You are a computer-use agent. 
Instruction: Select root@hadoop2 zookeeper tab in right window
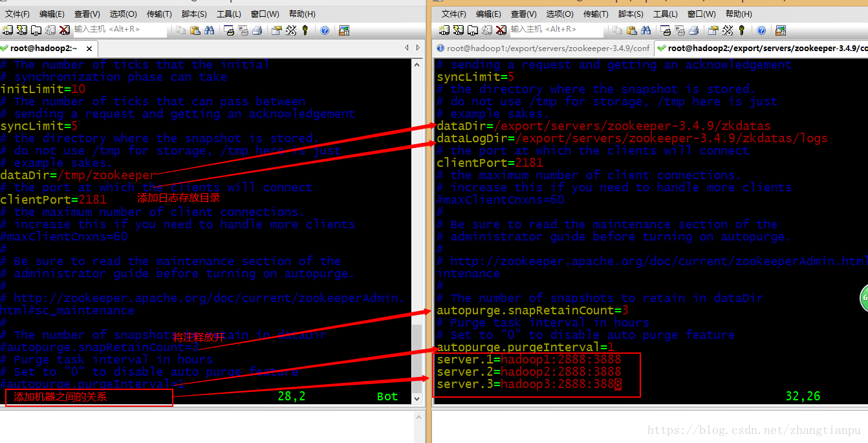[761, 49]
